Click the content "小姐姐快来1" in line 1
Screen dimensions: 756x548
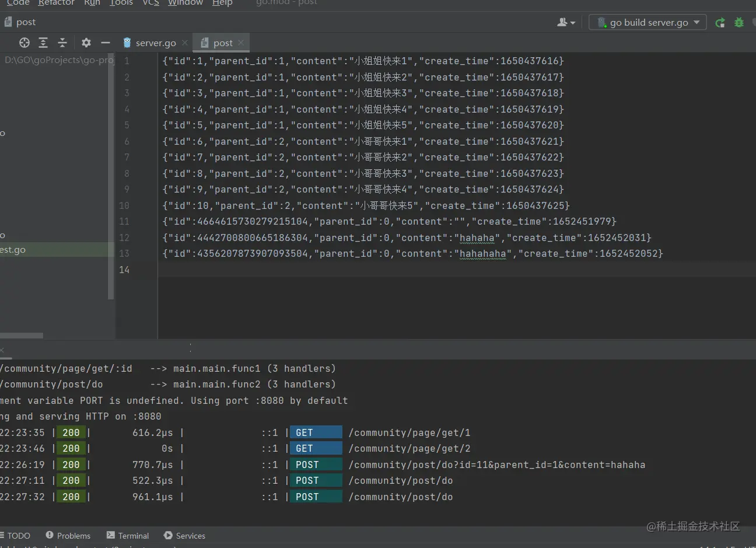tap(381, 61)
